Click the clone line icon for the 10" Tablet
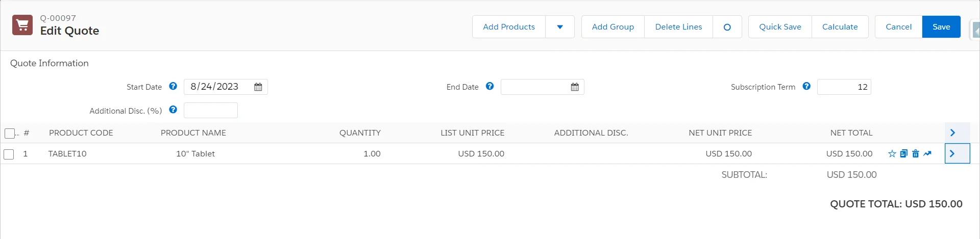 pos(903,153)
